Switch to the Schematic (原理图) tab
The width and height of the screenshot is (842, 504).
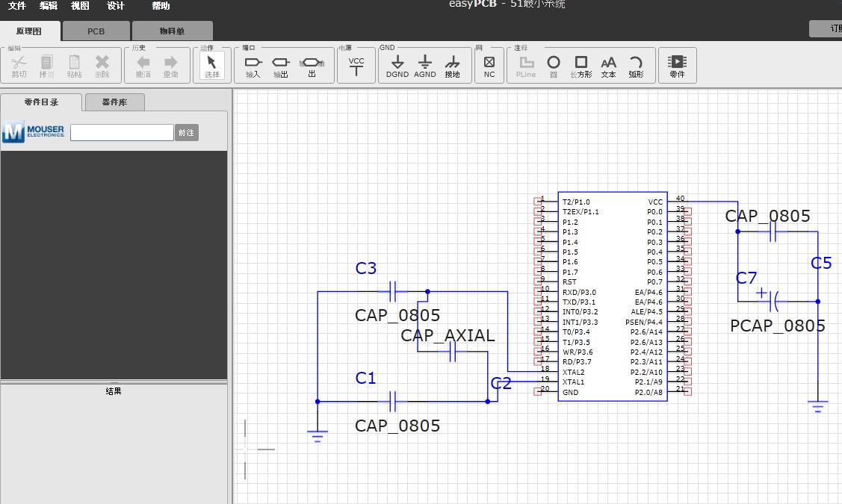[x=30, y=31]
